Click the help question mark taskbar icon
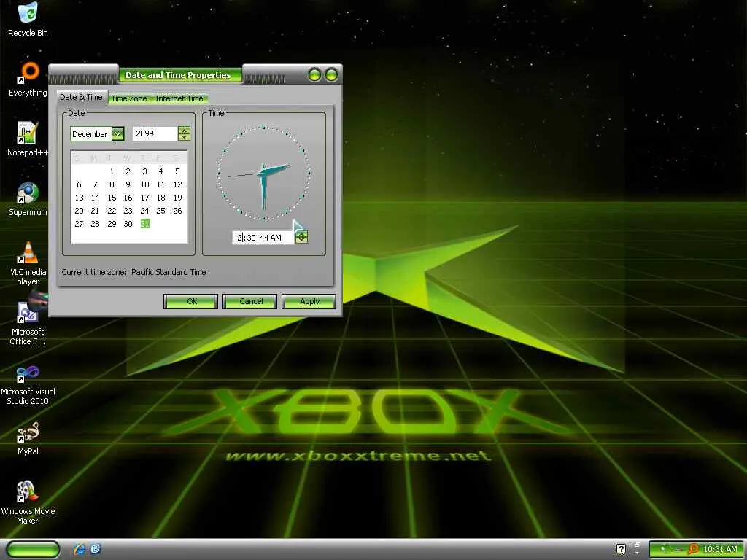 [x=621, y=549]
